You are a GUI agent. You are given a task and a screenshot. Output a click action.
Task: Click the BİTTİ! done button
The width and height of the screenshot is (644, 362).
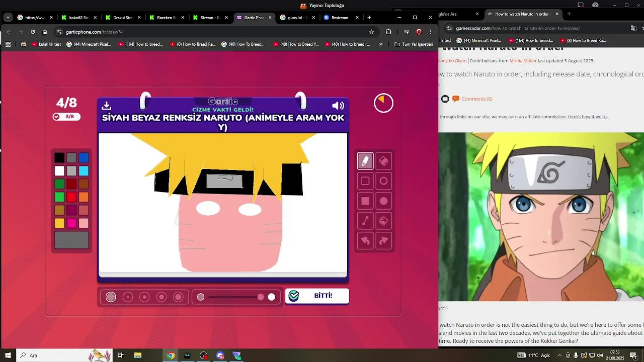point(317,296)
